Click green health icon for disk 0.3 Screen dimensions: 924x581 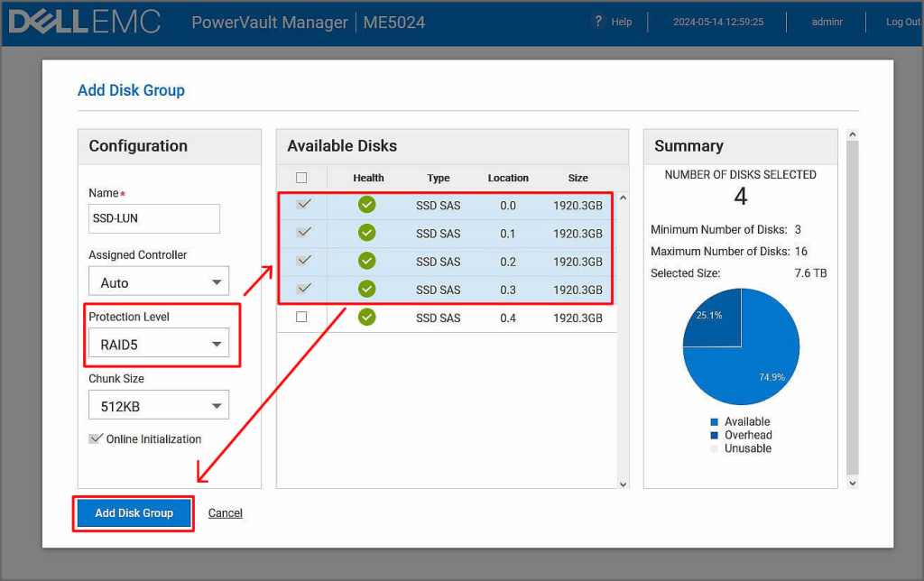(x=366, y=290)
